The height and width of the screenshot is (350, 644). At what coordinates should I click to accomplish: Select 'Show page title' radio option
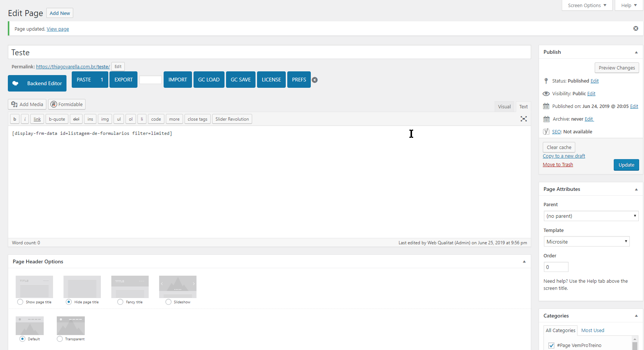[20, 302]
